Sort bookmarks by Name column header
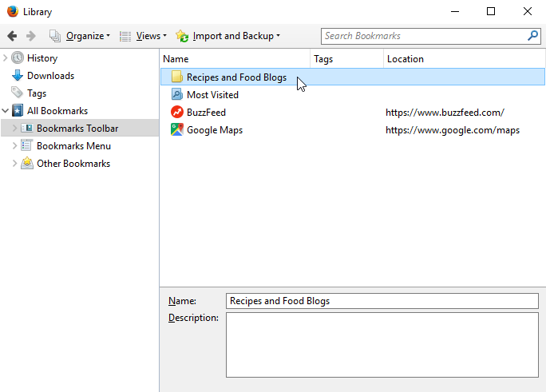Viewport: 546px width, 392px height. [235, 59]
